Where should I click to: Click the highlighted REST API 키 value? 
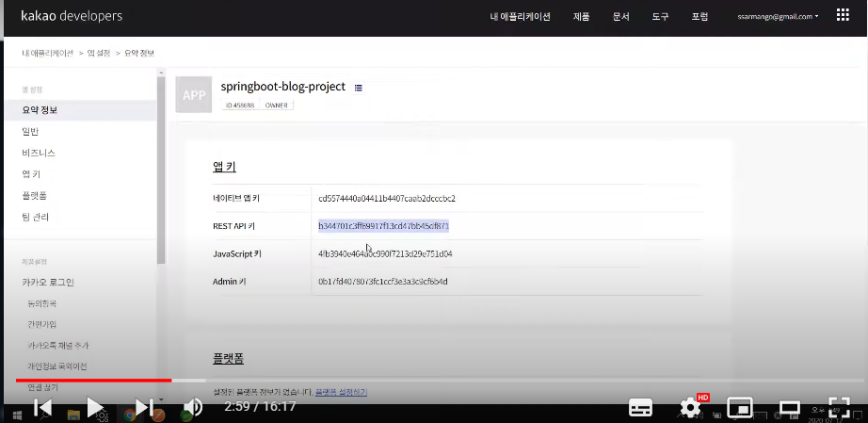(383, 226)
